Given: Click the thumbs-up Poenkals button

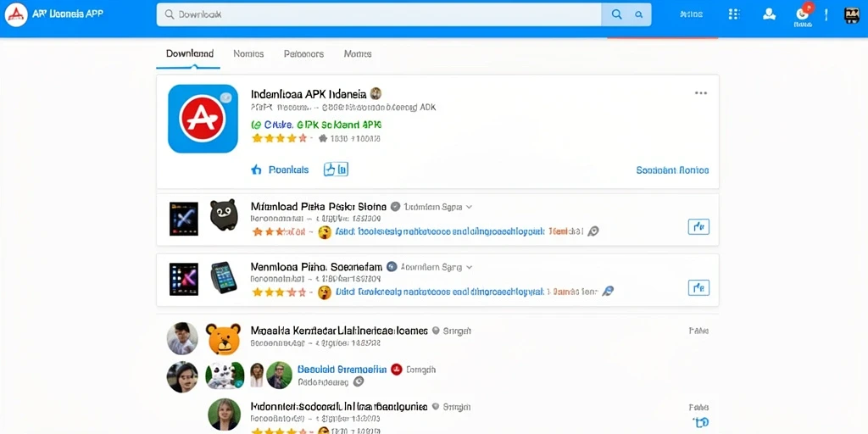Looking at the screenshot, I should (x=280, y=170).
